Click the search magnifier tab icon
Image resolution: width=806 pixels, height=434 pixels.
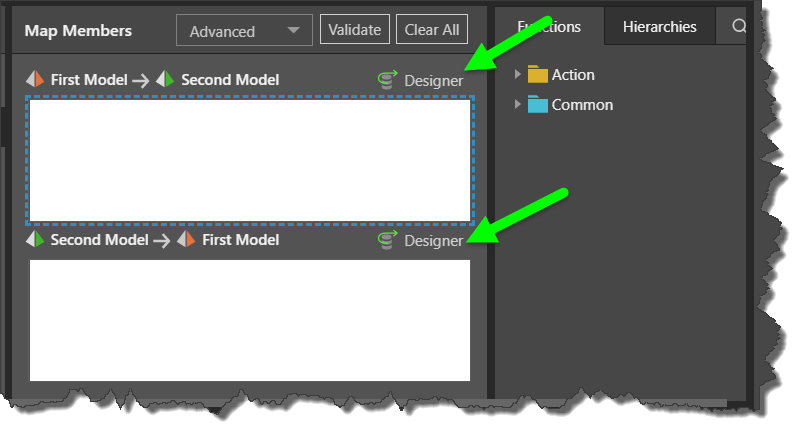739,27
